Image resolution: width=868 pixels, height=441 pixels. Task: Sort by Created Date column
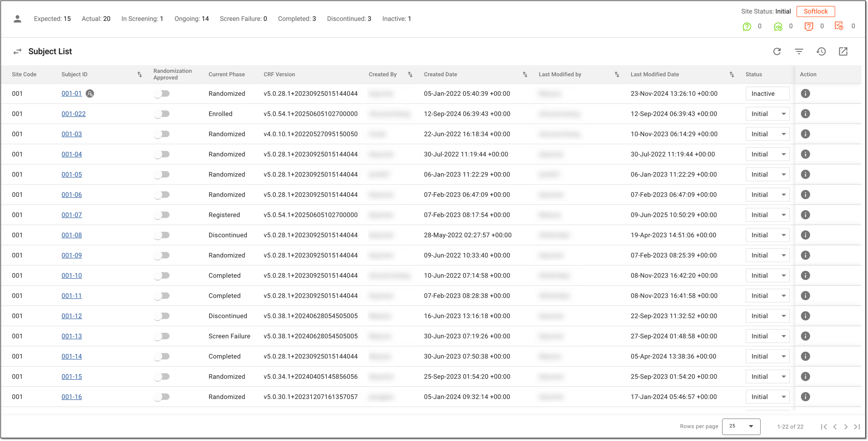[x=525, y=74]
